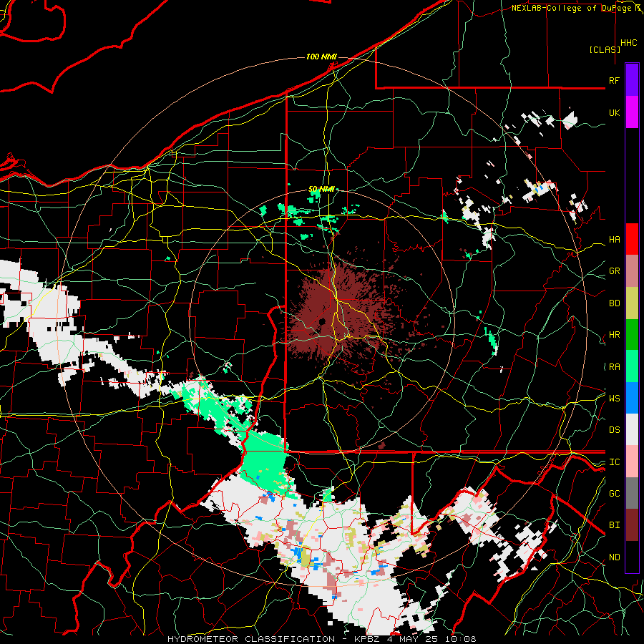Click the GC gray legend swatch

[x=632, y=493]
